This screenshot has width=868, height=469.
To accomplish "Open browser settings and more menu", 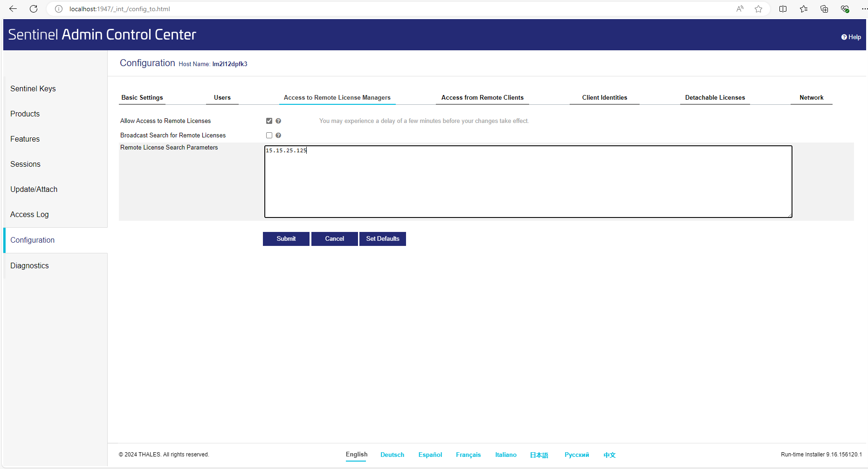I will tap(864, 9).
